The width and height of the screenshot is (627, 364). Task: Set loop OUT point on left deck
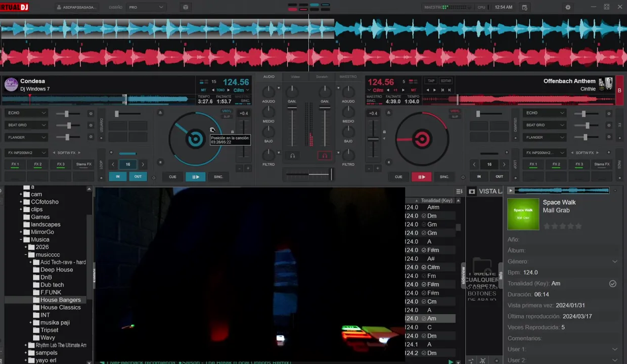tap(138, 176)
